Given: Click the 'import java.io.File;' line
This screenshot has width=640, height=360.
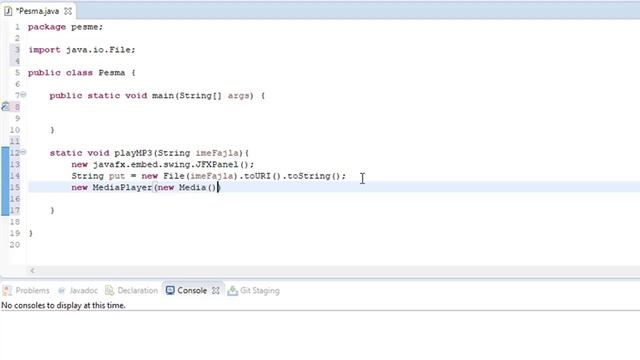Looking at the screenshot, I should [82, 50].
